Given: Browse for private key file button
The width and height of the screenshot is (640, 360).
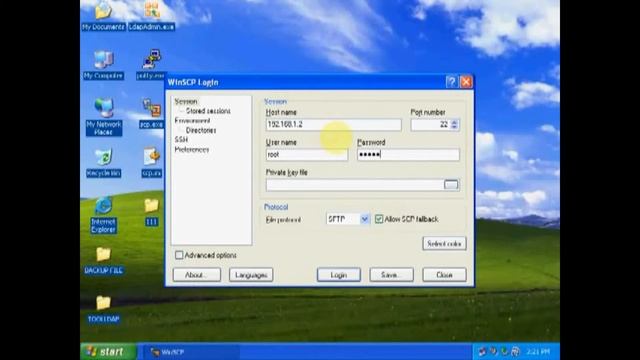Looking at the screenshot, I should (x=451, y=185).
